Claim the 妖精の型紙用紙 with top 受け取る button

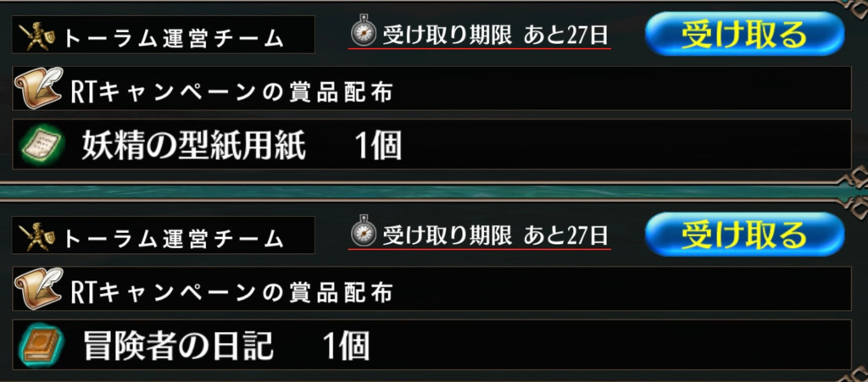(744, 34)
